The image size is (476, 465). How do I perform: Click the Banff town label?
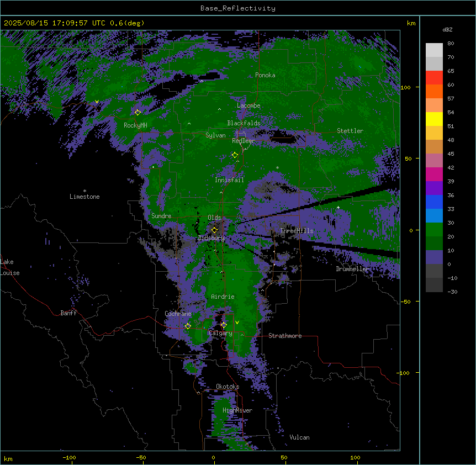pyautogui.click(x=68, y=313)
